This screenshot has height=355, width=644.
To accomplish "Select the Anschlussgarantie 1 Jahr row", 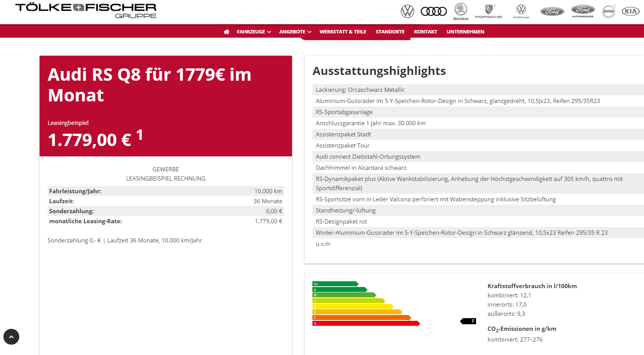I will pyautogui.click(x=478, y=123).
